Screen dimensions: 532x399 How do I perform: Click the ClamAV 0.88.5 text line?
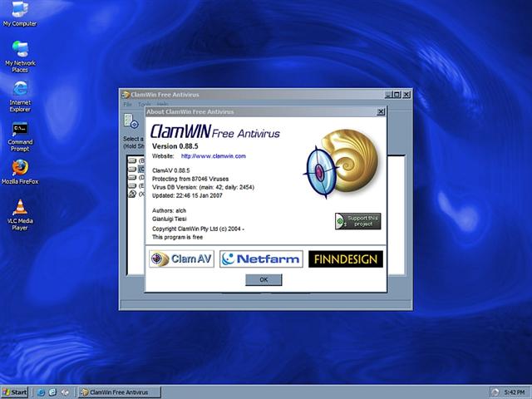click(171, 170)
